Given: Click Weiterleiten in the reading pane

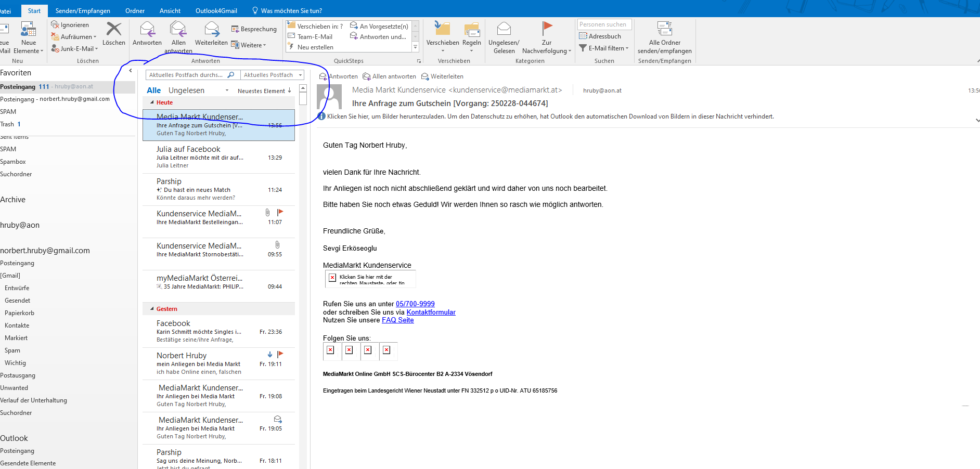Looking at the screenshot, I should pos(442,76).
